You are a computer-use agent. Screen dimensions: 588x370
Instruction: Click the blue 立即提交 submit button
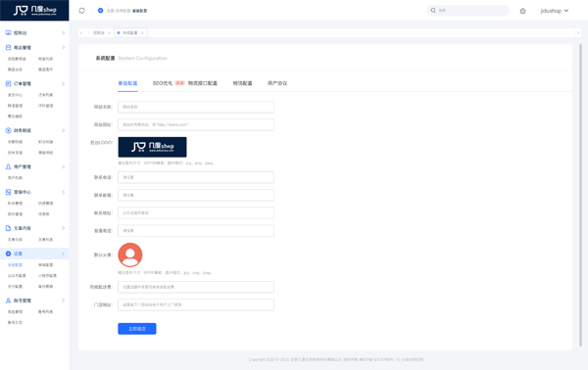(137, 329)
